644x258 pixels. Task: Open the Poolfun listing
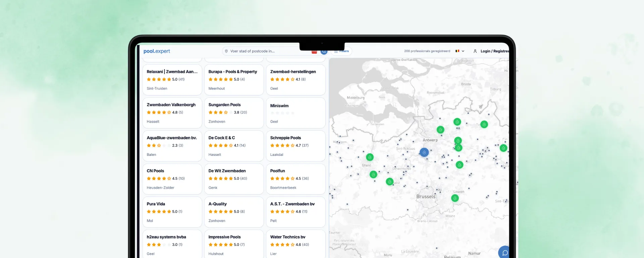296,179
